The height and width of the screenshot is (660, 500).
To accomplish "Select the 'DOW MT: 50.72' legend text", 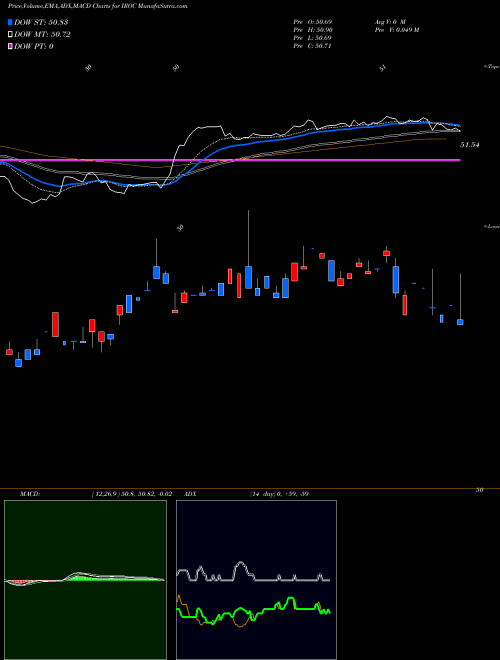I will (x=42, y=34).
